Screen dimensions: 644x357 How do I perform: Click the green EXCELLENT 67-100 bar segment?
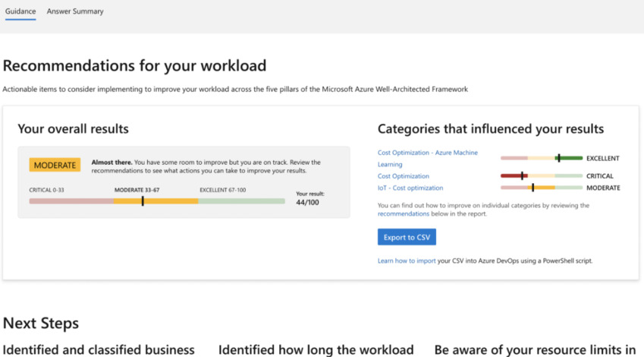241,201
